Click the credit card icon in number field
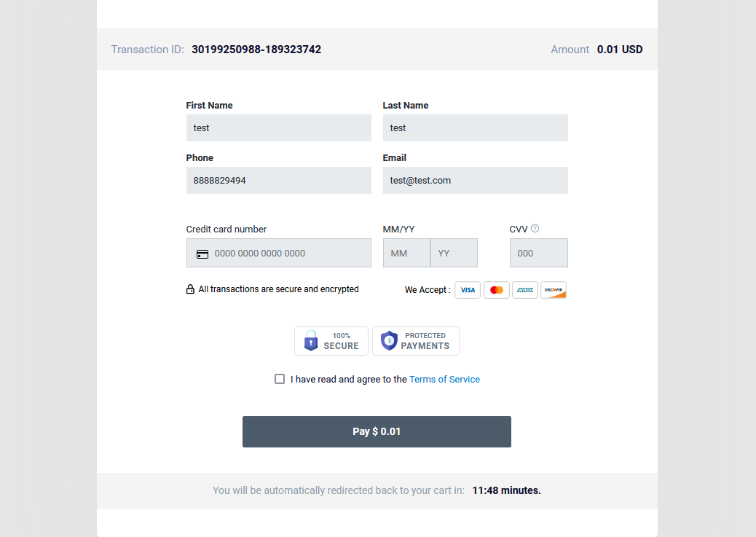 [x=202, y=254]
